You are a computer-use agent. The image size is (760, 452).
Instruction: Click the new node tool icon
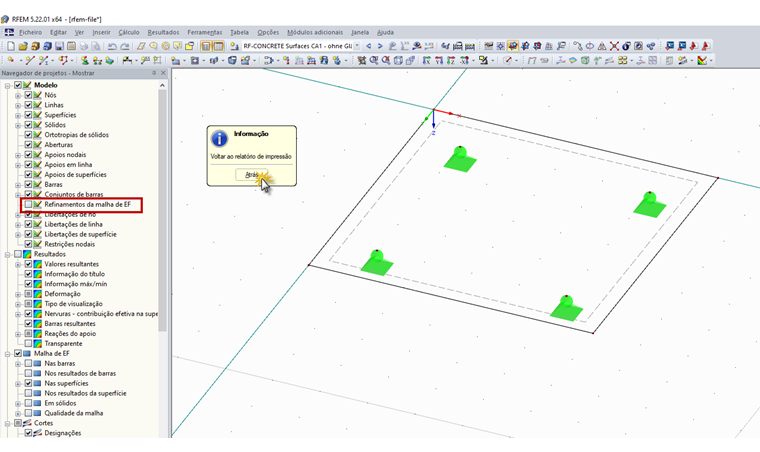(11, 61)
